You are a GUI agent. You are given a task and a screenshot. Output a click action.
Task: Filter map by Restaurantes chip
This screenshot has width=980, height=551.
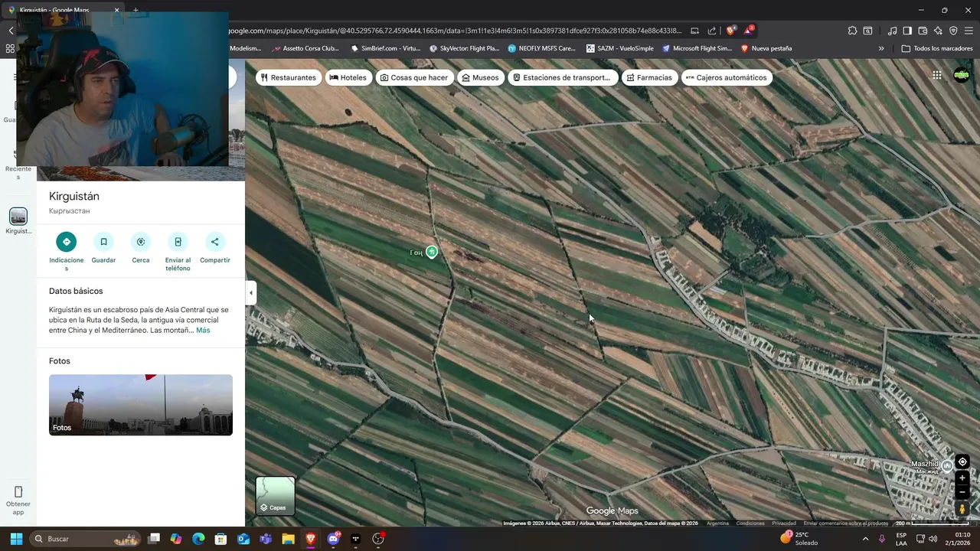click(x=289, y=77)
